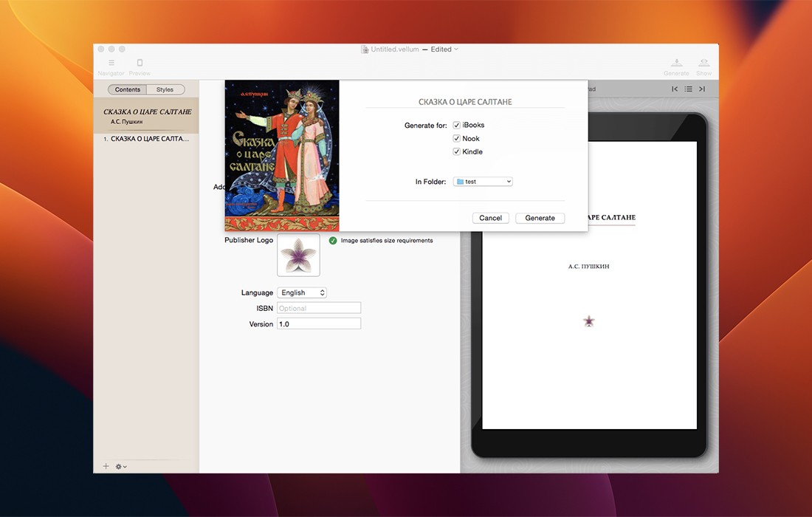Viewport: 812px width, 517px height.
Task: Expand the Language dropdown set to English
Action: coord(301,293)
